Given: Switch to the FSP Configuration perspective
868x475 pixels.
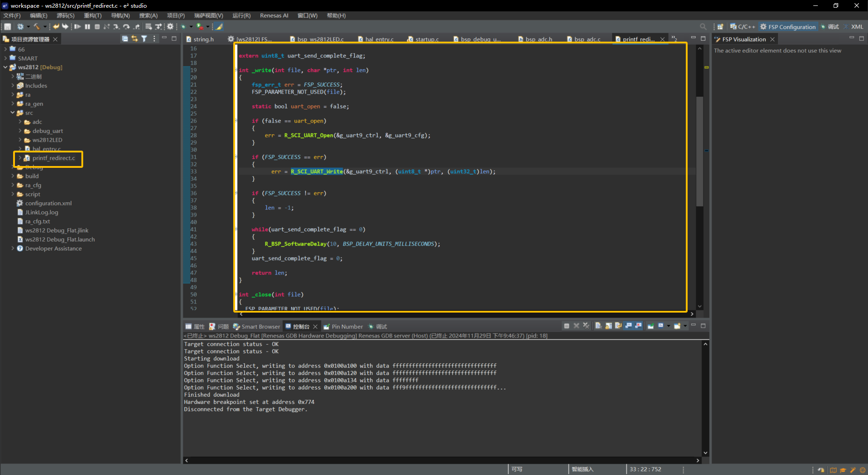Looking at the screenshot, I should [788, 27].
